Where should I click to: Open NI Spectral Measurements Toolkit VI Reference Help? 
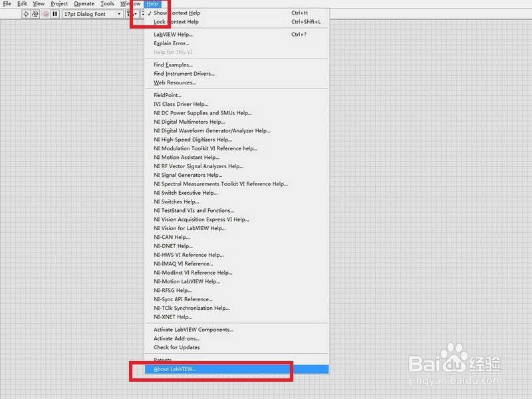click(237, 184)
